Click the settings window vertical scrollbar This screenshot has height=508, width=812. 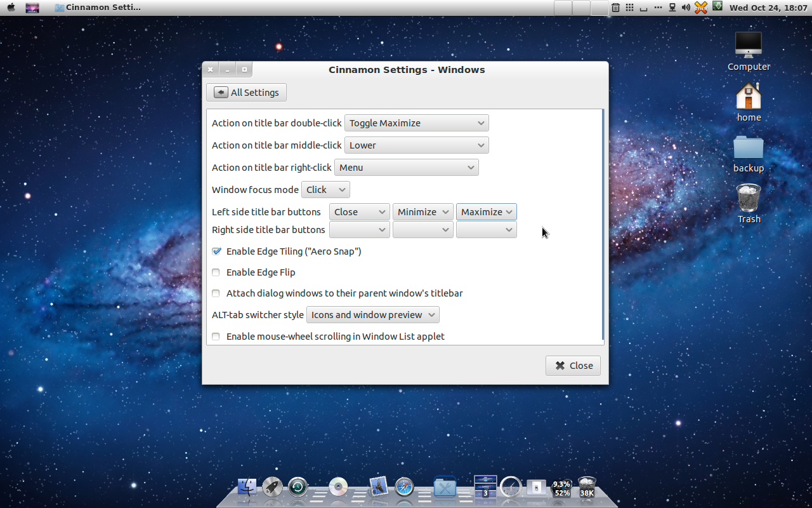point(603,225)
